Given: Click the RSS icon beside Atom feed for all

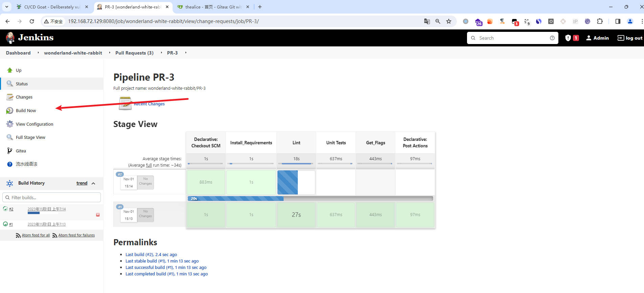Looking at the screenshot, I should coord(18,235).
